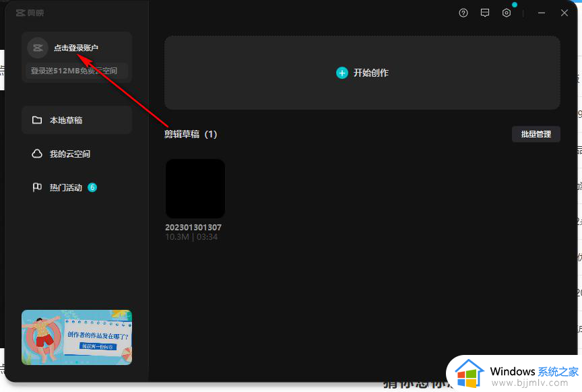This screenshot has height=392, width=582.
Task: Click the folder icon of 本地草稿
Action: click(37, 120)
